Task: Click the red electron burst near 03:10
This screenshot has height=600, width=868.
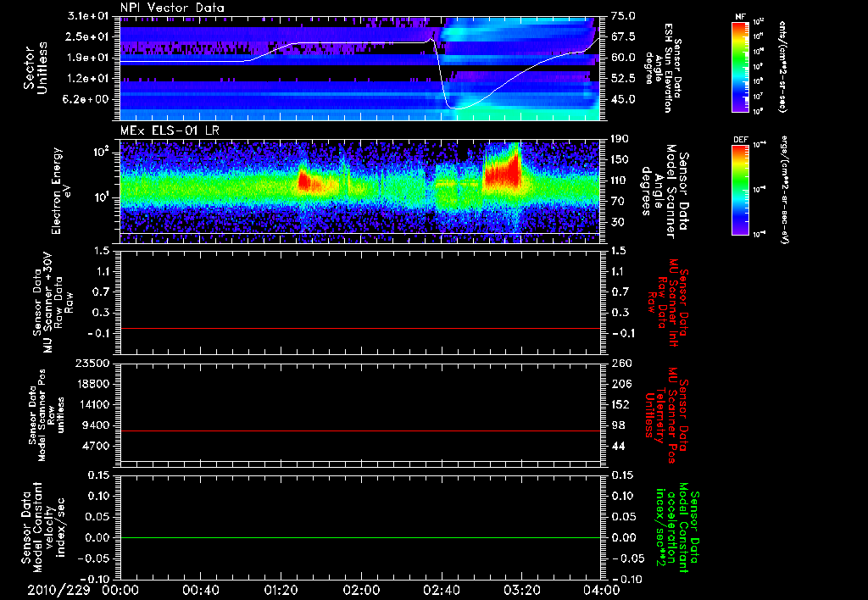Action: (503, 171)
